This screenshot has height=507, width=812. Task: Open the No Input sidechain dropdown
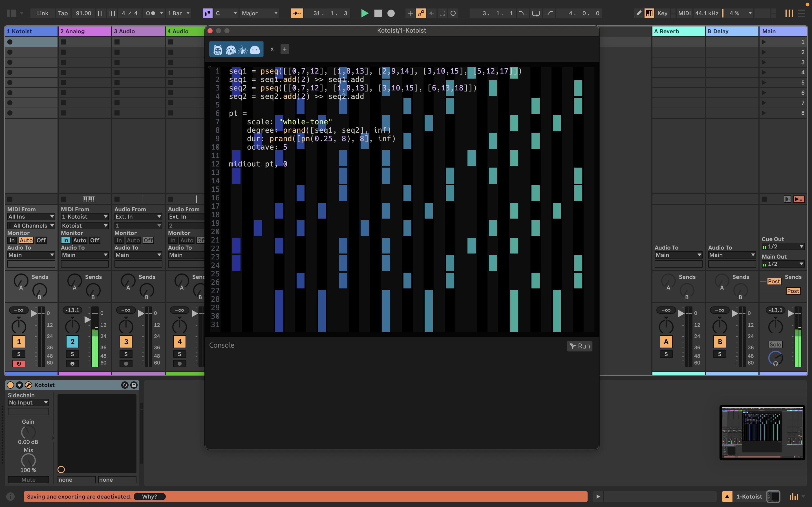point(28,403)
